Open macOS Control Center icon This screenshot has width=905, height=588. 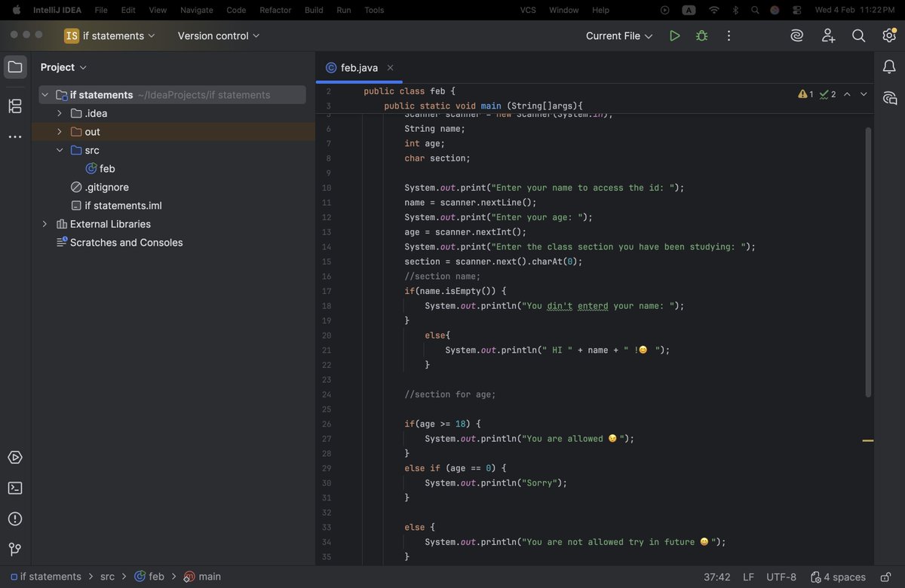(796, 10)
